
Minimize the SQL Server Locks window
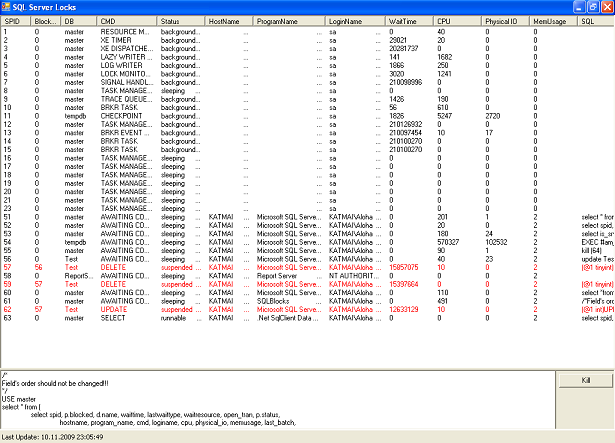pos(579,7)
